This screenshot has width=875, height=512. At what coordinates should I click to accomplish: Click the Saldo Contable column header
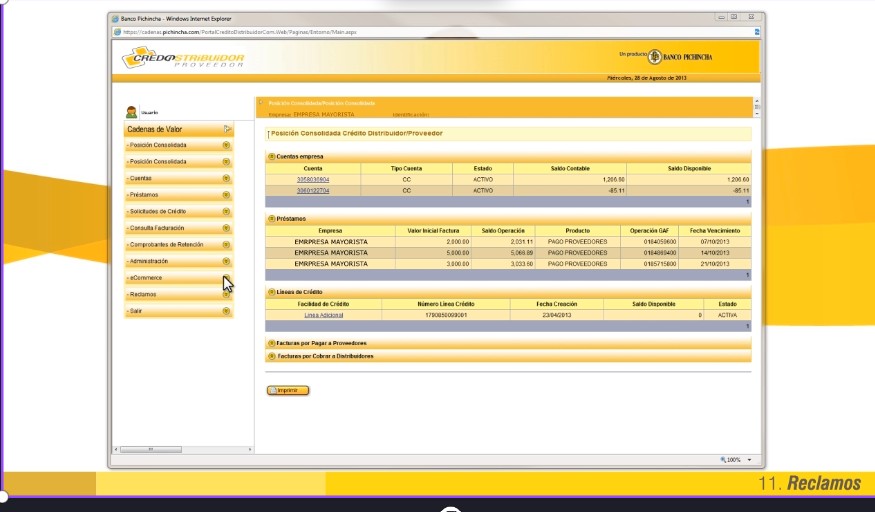pyautogui.click(x=570, y=168)
